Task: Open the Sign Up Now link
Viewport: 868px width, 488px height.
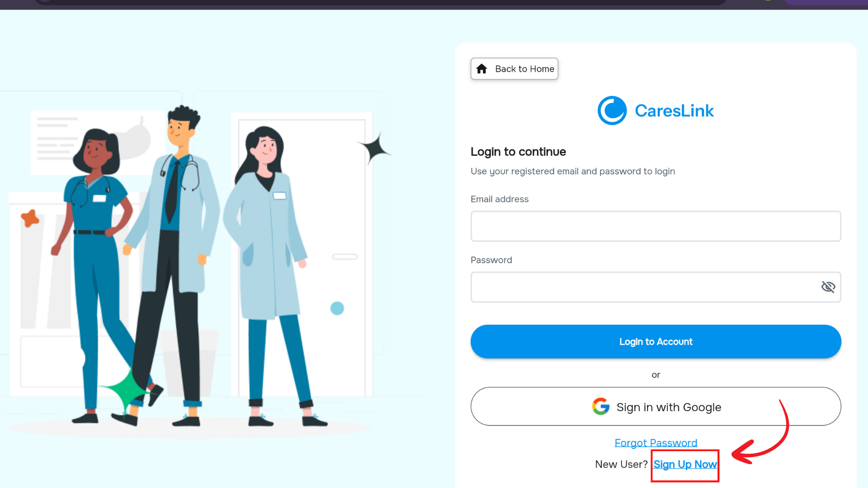Action: pyautogui.click(x=685, y=465)
